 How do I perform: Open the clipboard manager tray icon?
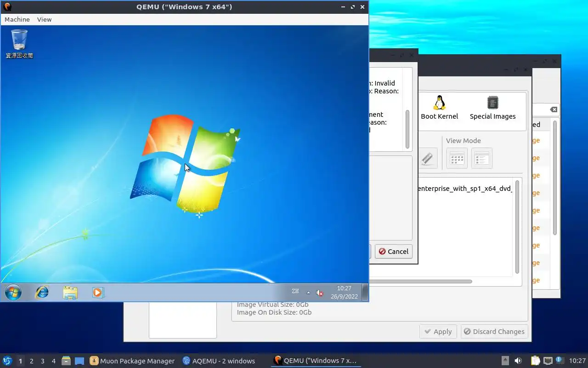pos(535,361)
